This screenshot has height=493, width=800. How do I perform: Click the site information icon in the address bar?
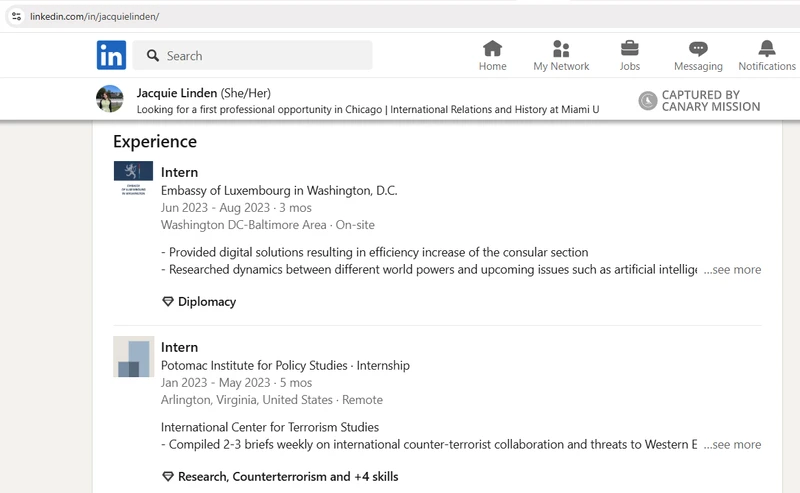(16, 16)
